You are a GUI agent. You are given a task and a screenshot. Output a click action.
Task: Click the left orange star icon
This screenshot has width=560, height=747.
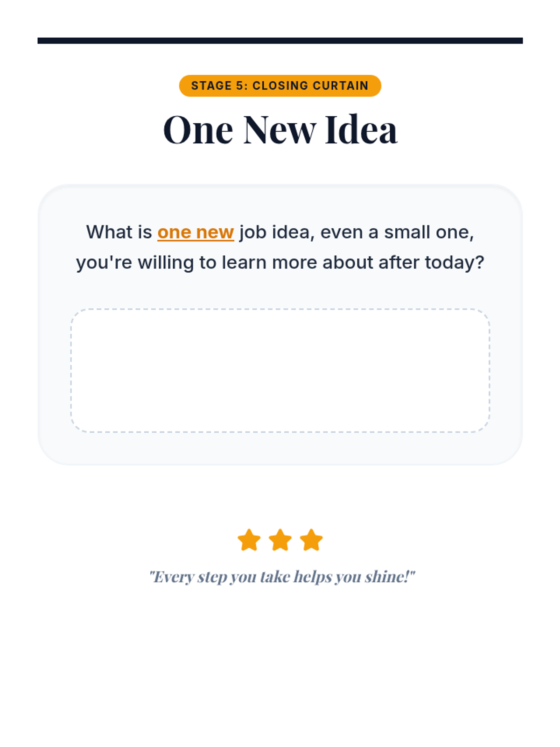[x=249, y=540]
